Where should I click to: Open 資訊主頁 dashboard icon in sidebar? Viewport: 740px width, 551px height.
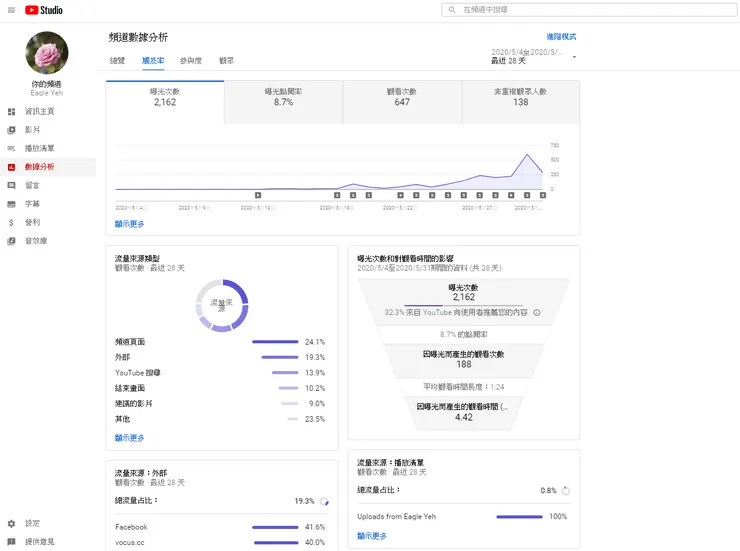tap(11, 112)
